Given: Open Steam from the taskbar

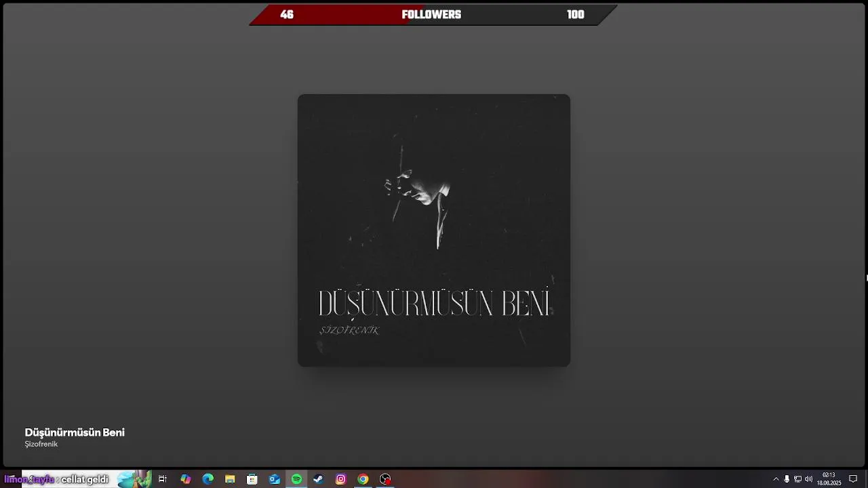Looking at the screenshot, I should tap(319, 479).
